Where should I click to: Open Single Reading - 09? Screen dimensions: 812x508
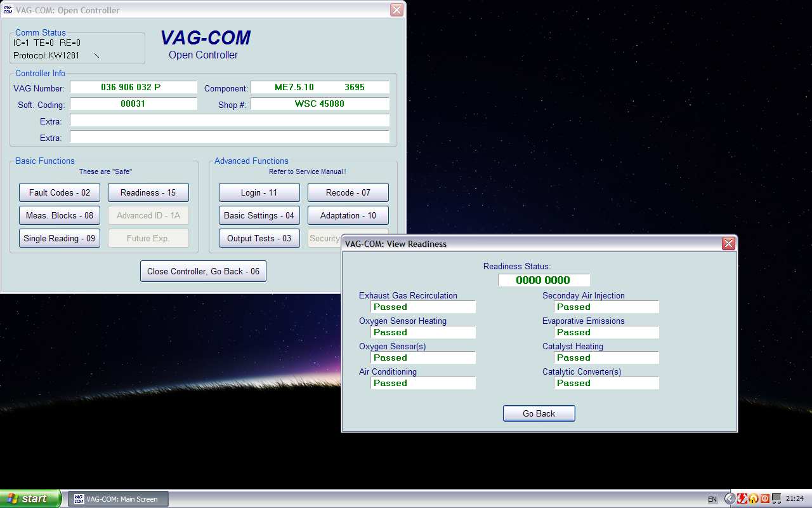[x=60, y=238]
